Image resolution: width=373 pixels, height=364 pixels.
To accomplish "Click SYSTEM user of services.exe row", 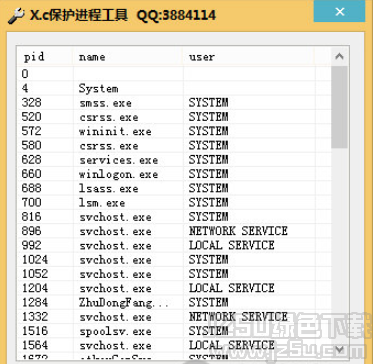I will pyautogui.click(x=208, y=160).
